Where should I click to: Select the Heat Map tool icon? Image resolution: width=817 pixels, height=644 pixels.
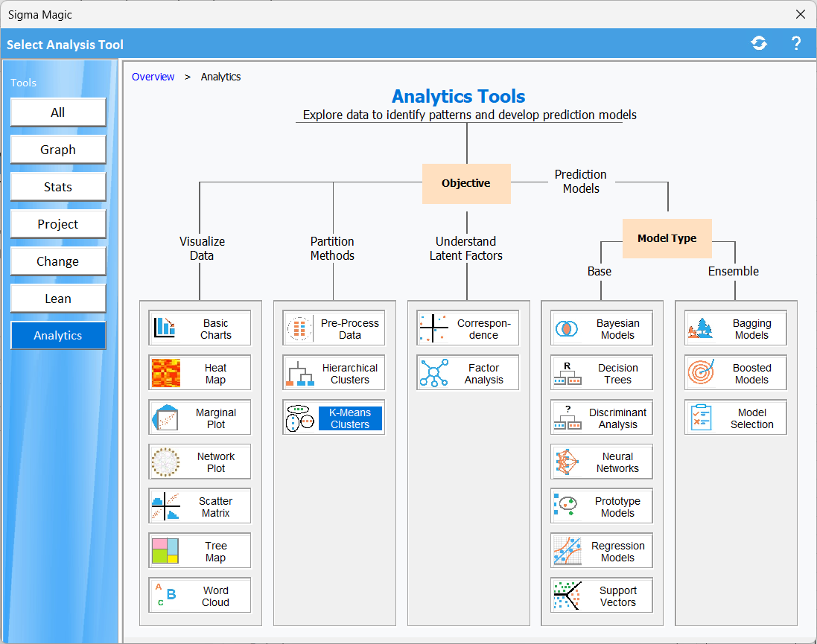click(166, 373)
